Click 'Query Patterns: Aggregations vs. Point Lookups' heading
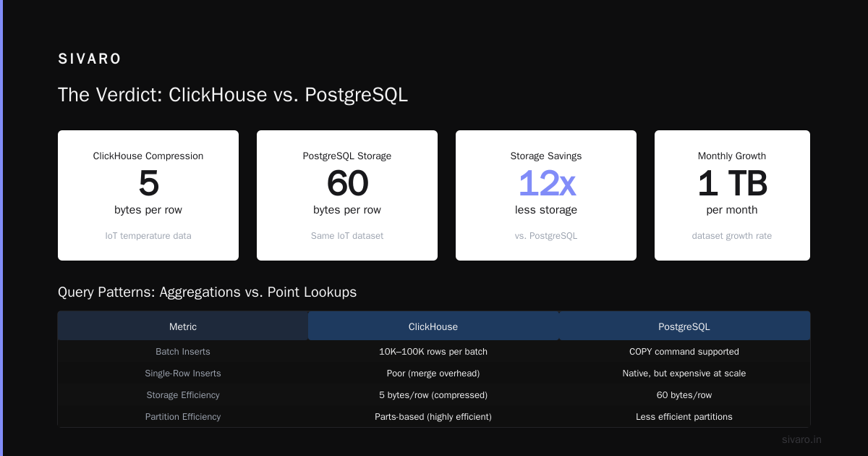This screenshot has width=868, height=456. [x=207, y=292]
